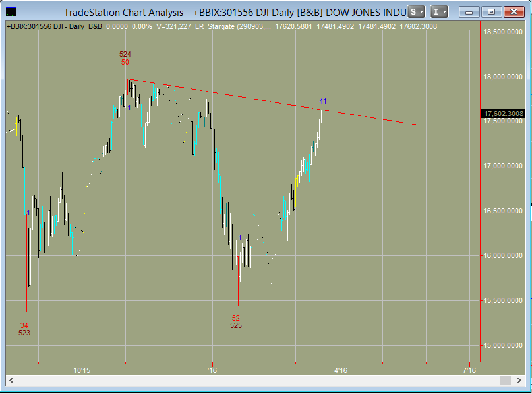The height and width of the screenshot is (394, 532).
Task: Click the blue 41 count label
Action: (x=322, y=101)
